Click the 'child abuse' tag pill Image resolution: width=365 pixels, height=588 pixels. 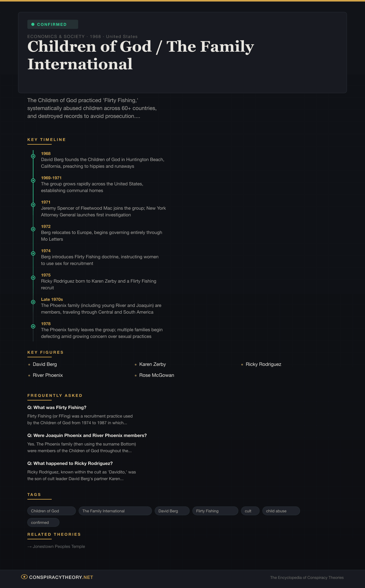click(281, 511)
